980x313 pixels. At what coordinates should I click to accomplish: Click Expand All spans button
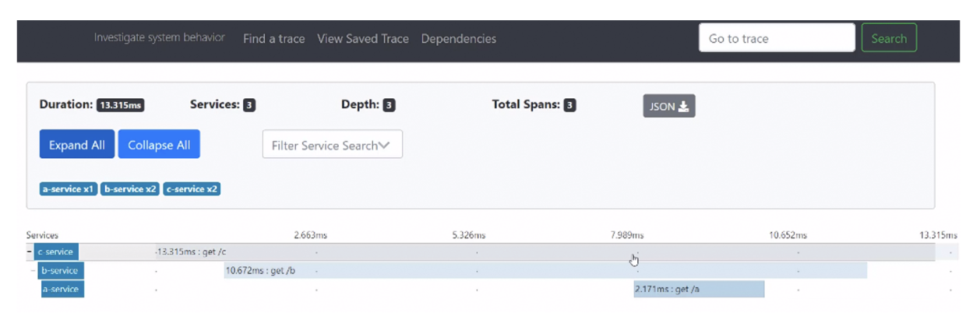pyautogui.click(x=77, y=145)
